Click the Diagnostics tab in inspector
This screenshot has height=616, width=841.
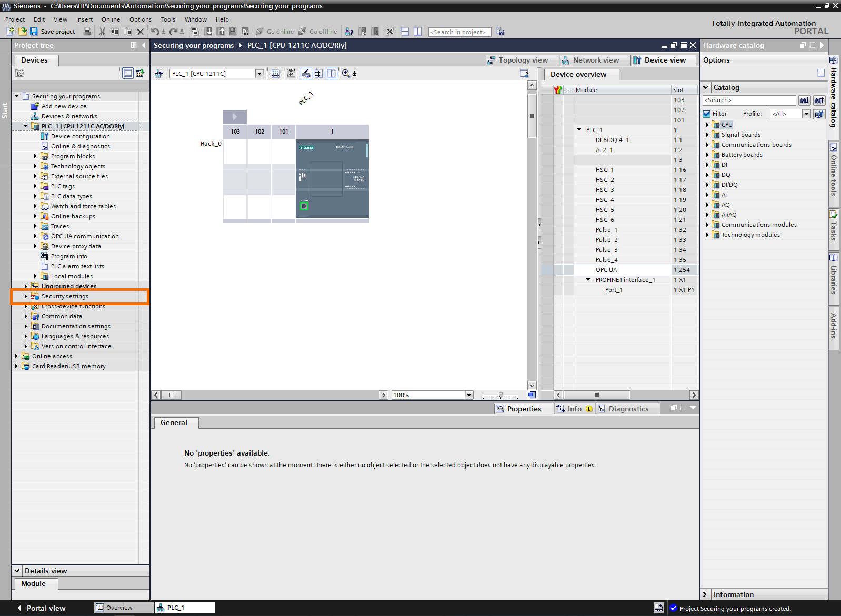628,409
